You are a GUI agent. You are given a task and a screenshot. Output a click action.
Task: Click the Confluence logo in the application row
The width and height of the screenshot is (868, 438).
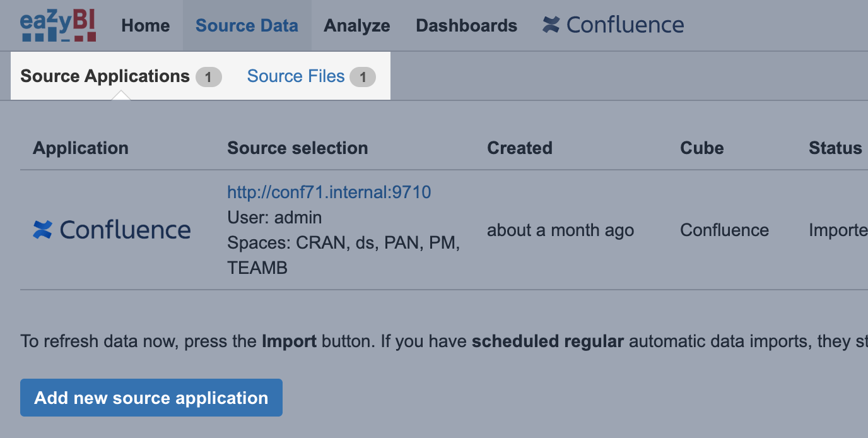[x=112, y=230]
